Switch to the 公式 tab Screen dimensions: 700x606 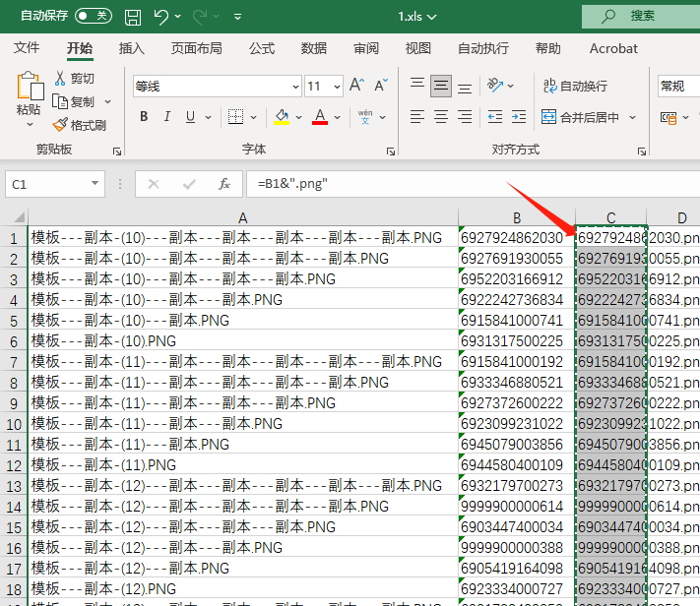(x=262, y=48)
